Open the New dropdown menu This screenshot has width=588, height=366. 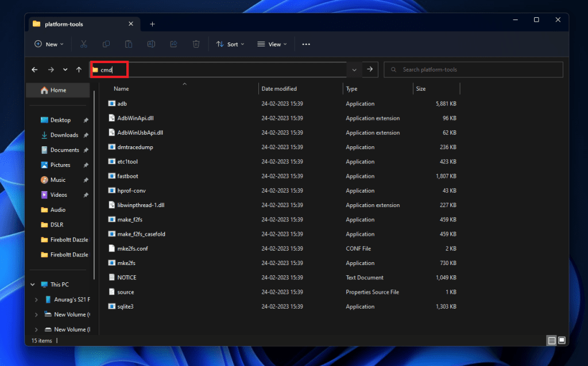[49, 44]
